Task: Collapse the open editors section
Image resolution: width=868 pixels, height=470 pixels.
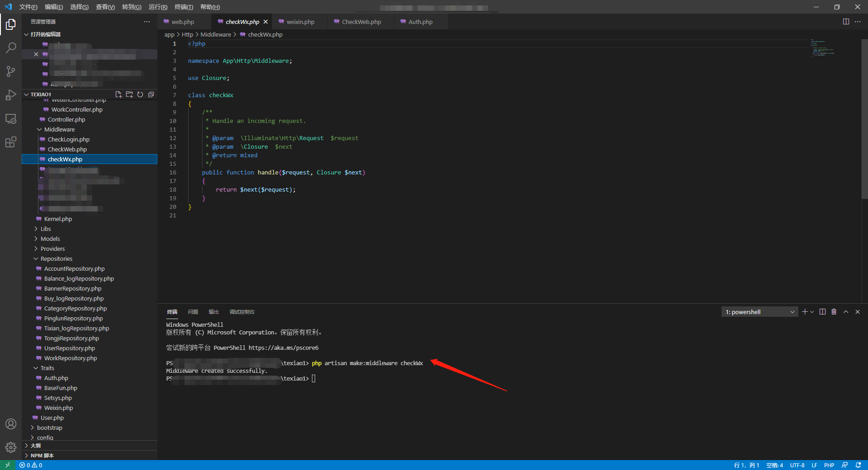Action: [x=26, y=34]
